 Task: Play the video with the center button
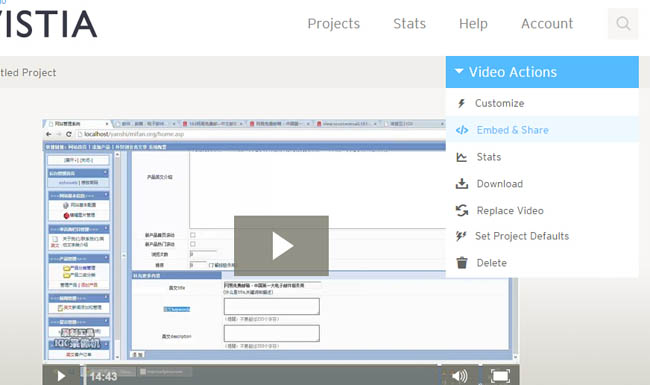[281, 246]
